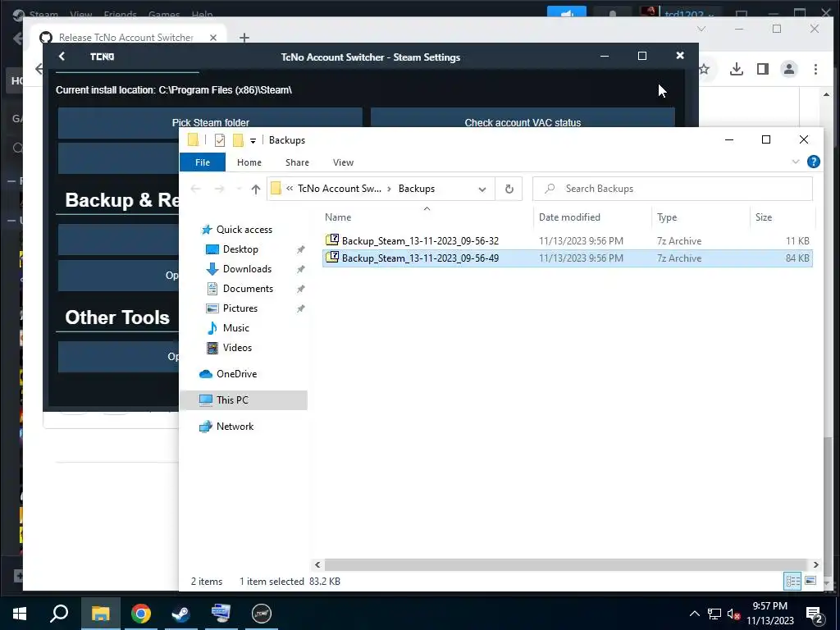Screen dimensions: 840x630
Task: Open Steam from the taskbar
Action: (x=181, y=614)
